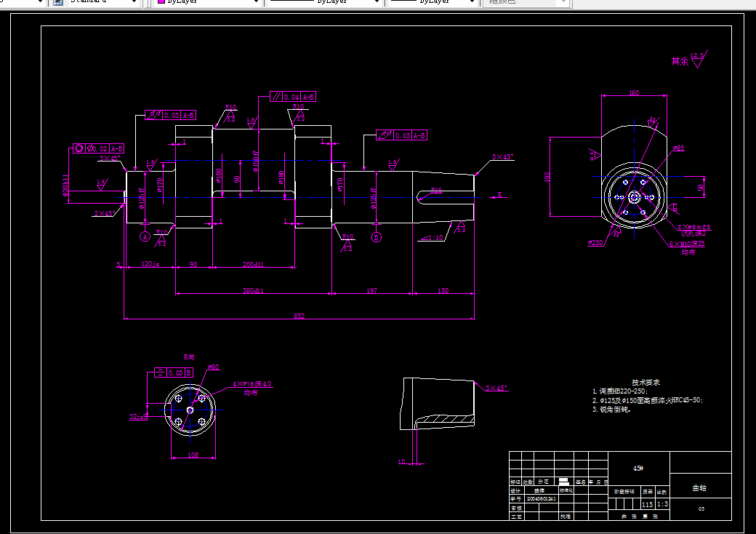Select the R16 radius label
Viewport: 756px width, 534px height.
coord(436,191)
